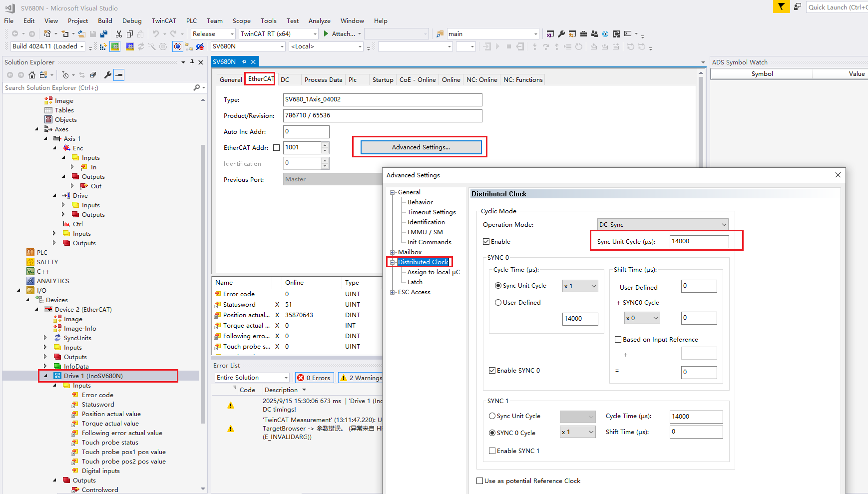The image size is (868, 494).
Task: Open the PLC menu
Action: pos(192,21)
